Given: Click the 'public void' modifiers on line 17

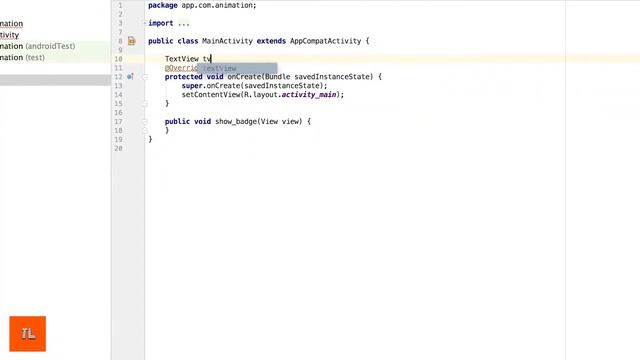Looking at the screenshot, I should pos(188,122).
